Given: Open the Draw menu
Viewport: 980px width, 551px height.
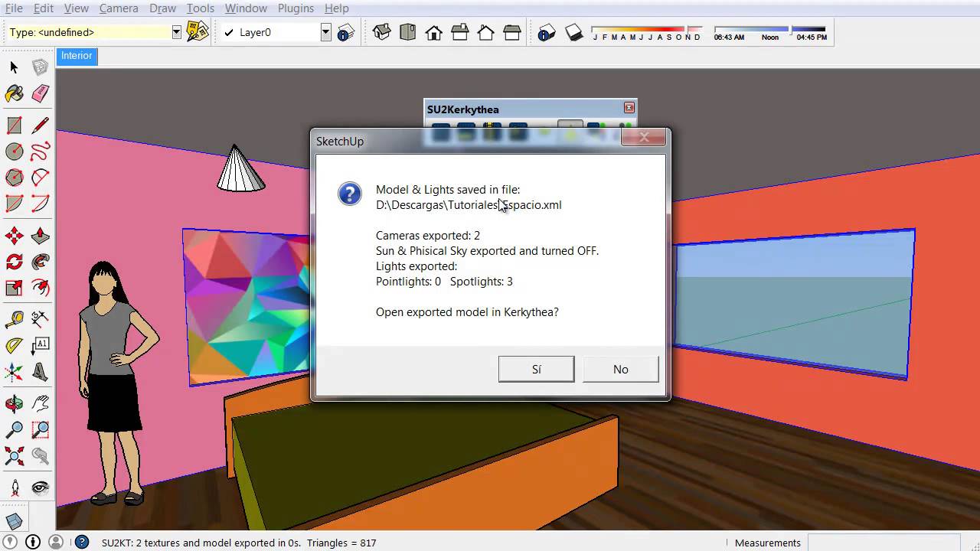Looking at the screenshot, I should [x=162, y=8].
